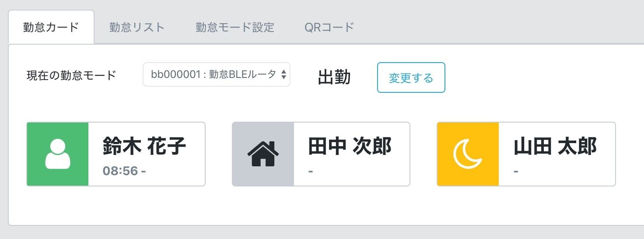
Task: Click the dash below 田中 次郎's name
Action: click(x=311, y=171)
